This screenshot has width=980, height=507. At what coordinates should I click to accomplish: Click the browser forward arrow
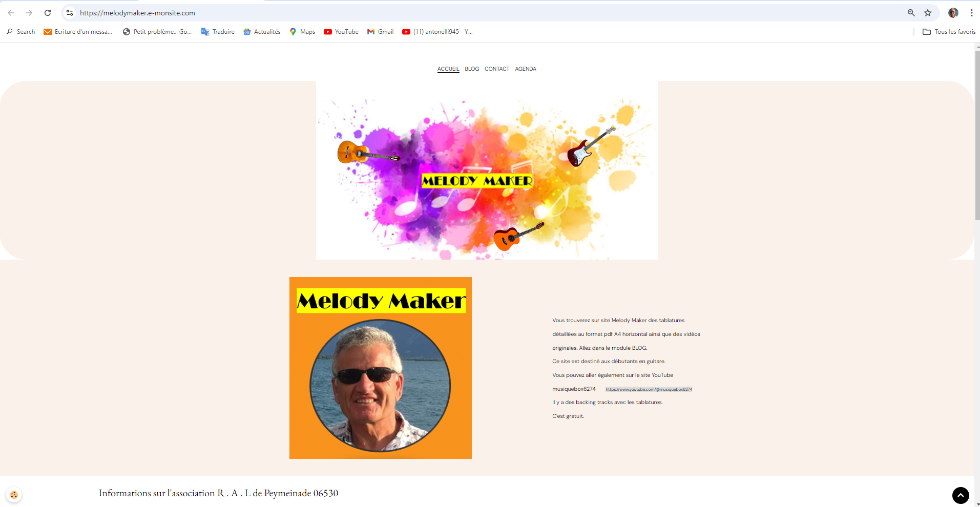29,13
